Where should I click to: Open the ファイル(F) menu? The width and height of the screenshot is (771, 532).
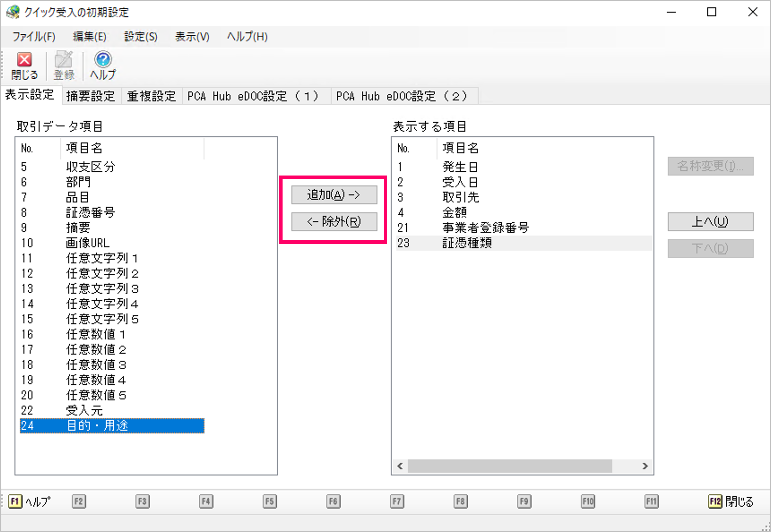pyautogui.click(x=34, y=37)
